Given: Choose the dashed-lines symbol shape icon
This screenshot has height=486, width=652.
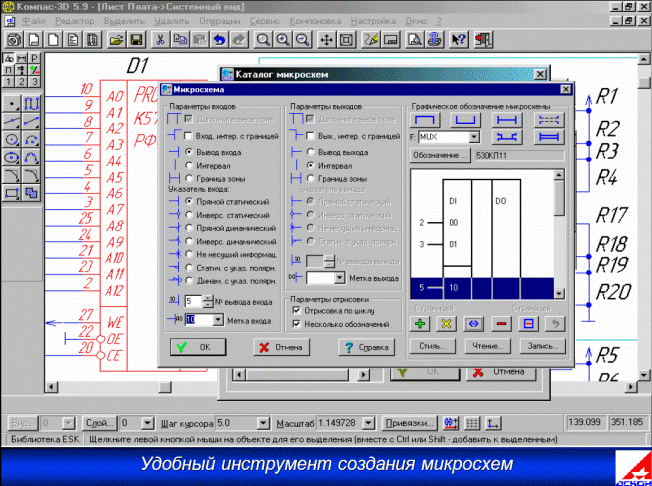Looking at the screenshot, I should (x=549, y=120).
